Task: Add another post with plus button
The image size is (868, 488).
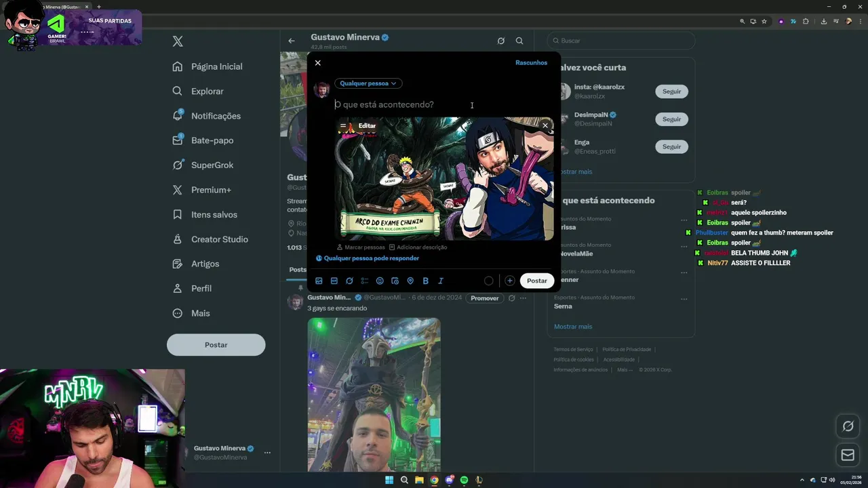Action: pyautogui.click(x=509, y=281)
